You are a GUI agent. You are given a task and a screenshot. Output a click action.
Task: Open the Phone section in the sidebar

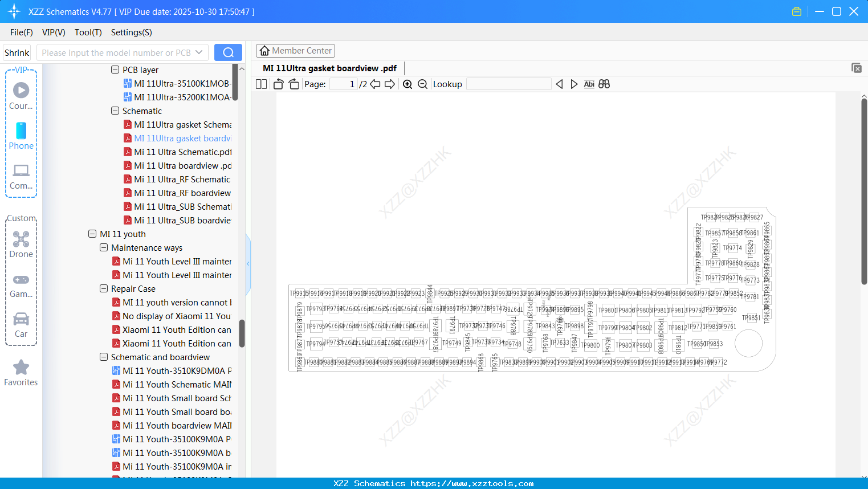(21, 137)
